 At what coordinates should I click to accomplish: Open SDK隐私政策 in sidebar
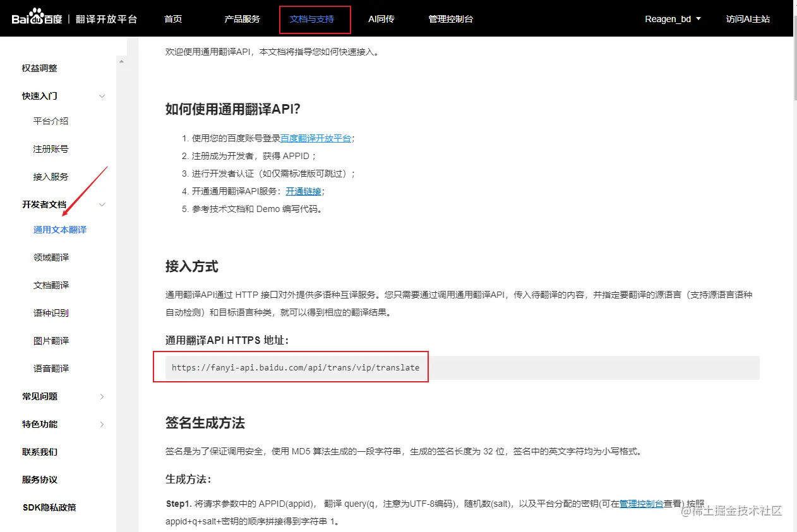(x=49, y=507)
